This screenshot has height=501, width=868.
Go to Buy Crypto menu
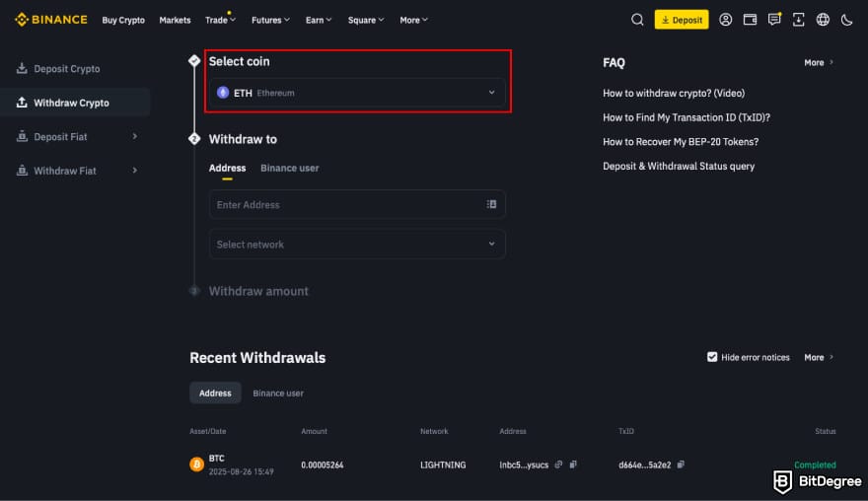click(123, 20)
